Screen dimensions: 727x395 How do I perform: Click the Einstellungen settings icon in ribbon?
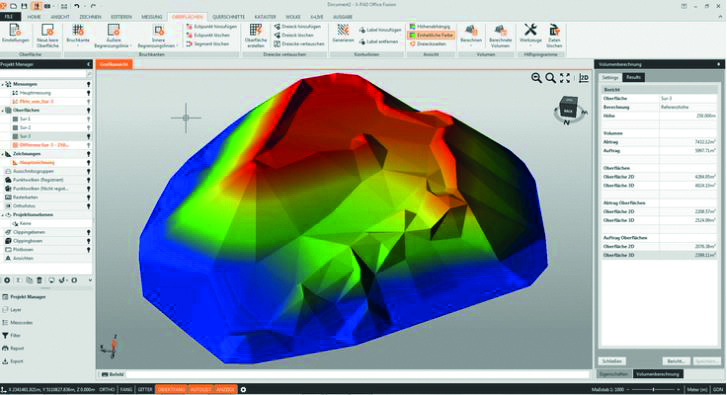(x=15, y=34)
